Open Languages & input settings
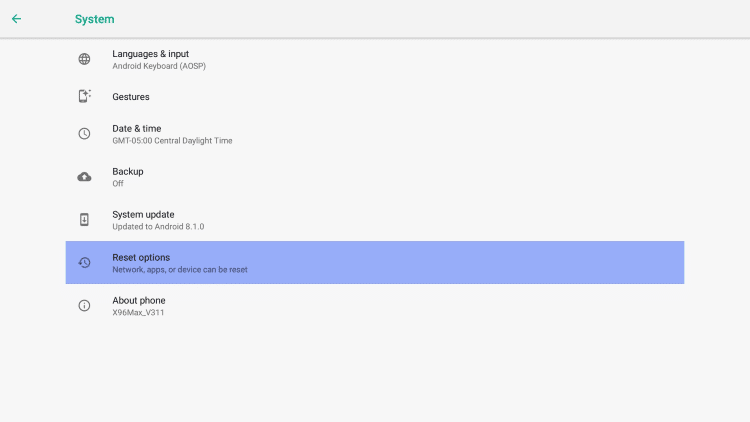The height and width of the screenshot is (422, 750). click(375, 59)
